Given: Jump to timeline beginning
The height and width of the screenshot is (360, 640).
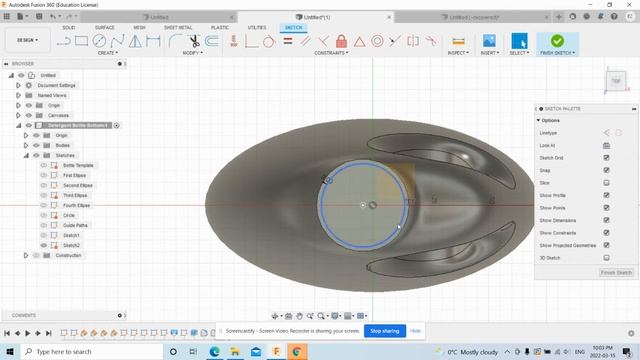Looking at the screenshot, I should pyautogui.click(x=7, y=333).
